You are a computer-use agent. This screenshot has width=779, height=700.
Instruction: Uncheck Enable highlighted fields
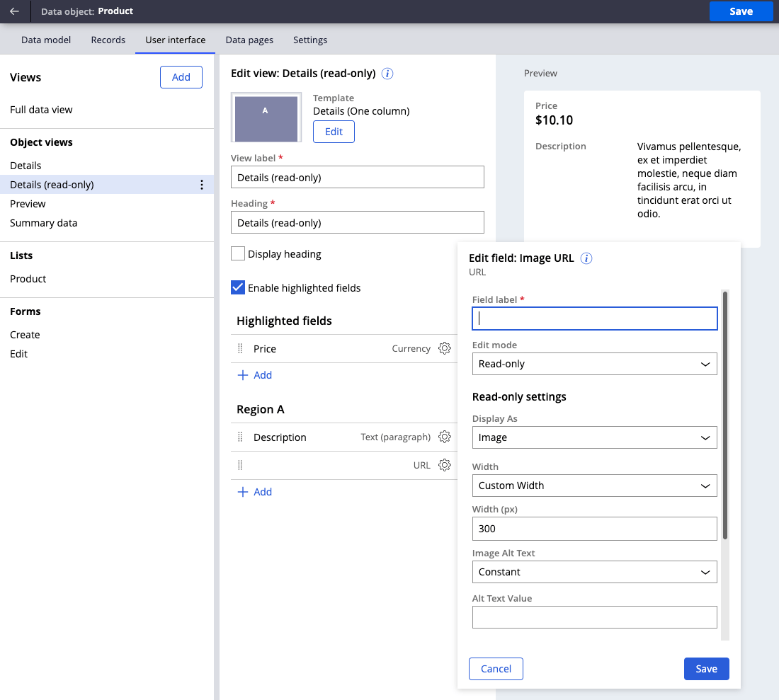(238, 287)
